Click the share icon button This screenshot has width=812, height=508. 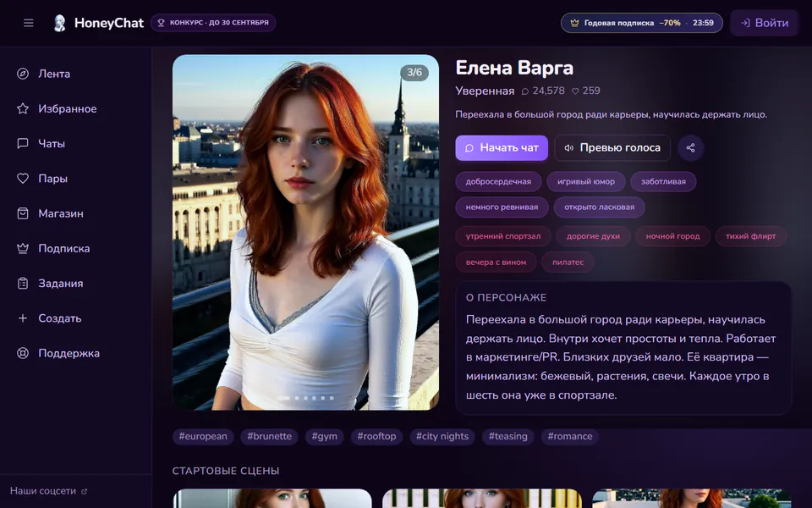click(690, 147)
